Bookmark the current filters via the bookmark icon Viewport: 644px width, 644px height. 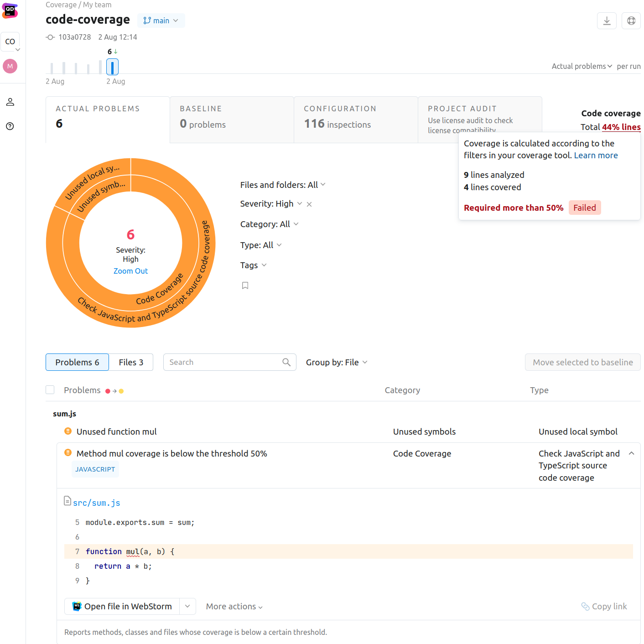pos(245,285)
